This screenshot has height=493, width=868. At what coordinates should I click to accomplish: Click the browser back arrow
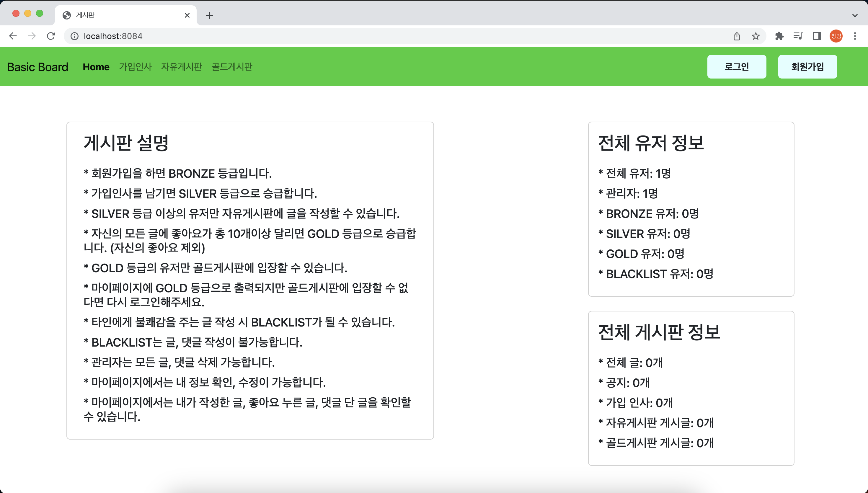click(13, 36)
